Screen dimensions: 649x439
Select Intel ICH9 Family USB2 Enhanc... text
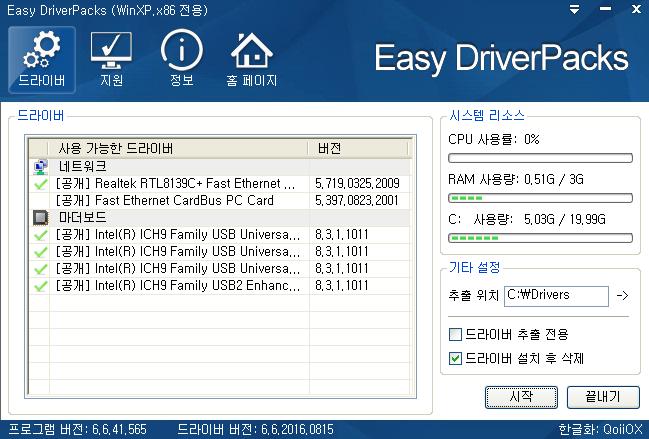(x=178, y=286)
